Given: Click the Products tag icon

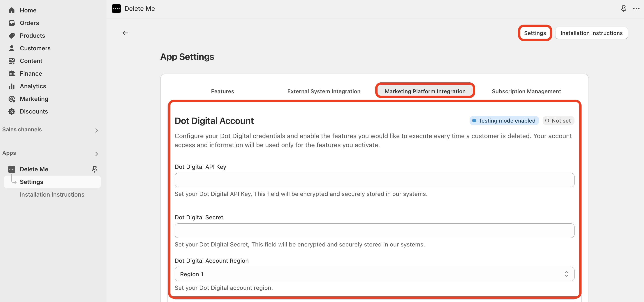Looking at the screenshot, I should tap(12, 35).
